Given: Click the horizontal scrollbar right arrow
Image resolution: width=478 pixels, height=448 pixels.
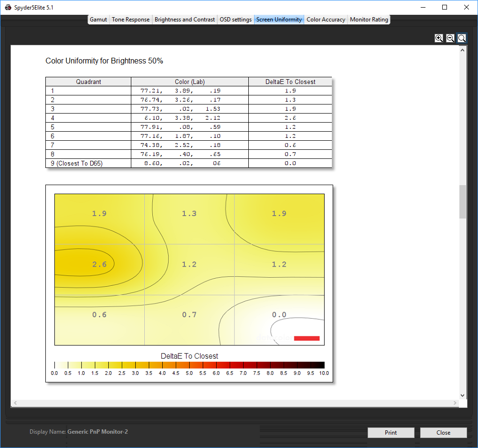Looking at the screenshot, I should (x=455, y=403).
